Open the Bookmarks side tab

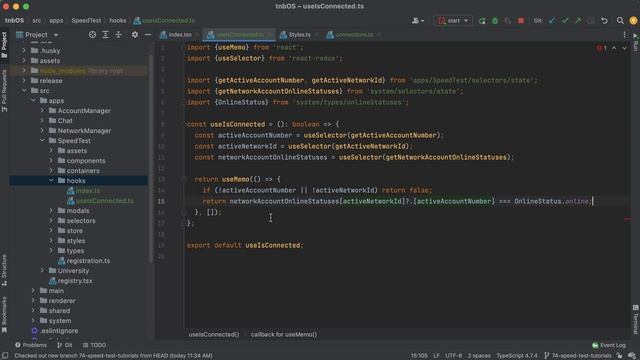4,315
